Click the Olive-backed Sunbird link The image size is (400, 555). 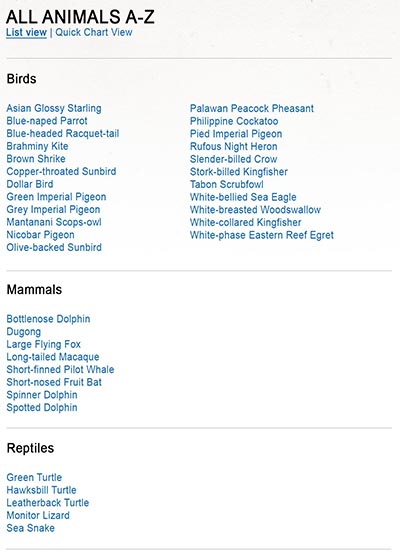[x=54, y=247]
